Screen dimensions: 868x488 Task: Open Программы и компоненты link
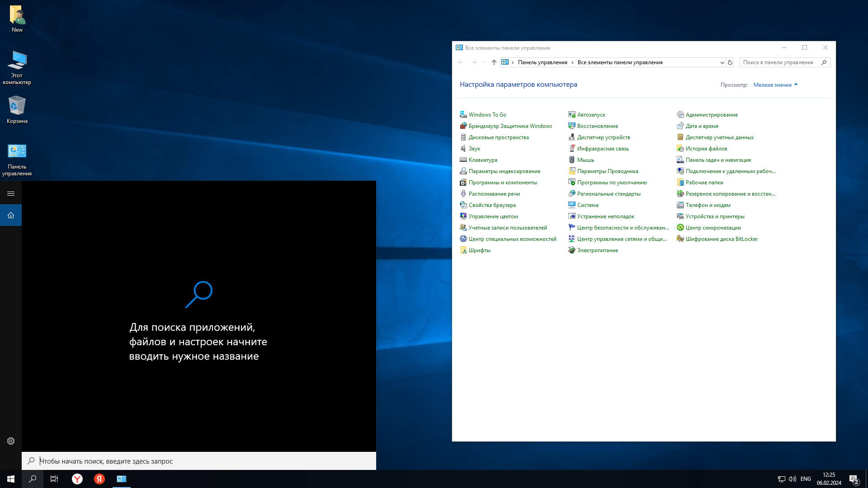click(502, 183)
